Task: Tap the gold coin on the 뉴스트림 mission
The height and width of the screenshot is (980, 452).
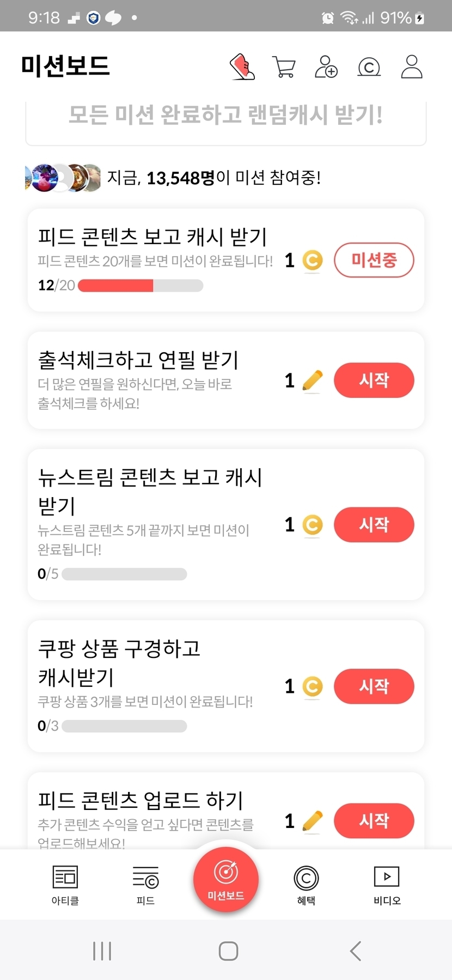Action: pos(312,525)
